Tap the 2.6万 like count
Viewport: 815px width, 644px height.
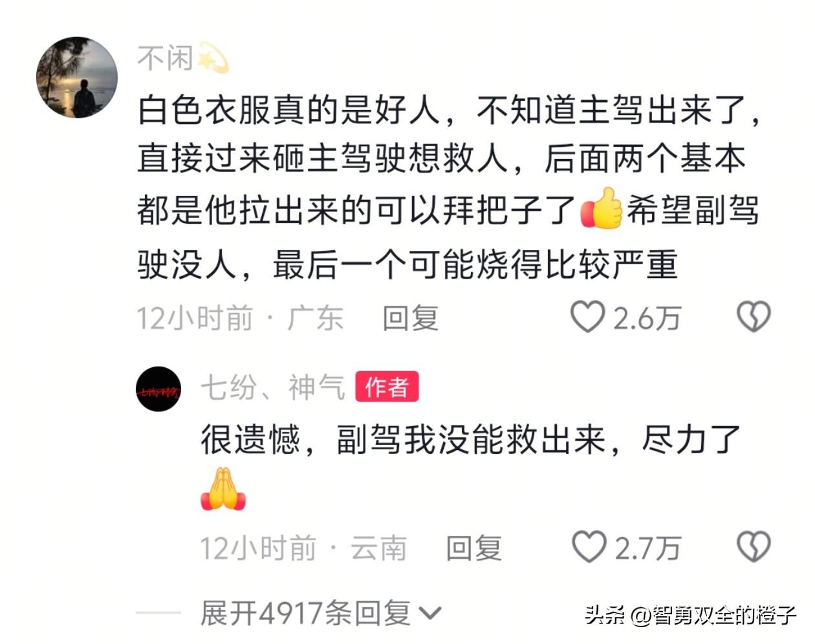pyautogui.click(x=647, y=318)
